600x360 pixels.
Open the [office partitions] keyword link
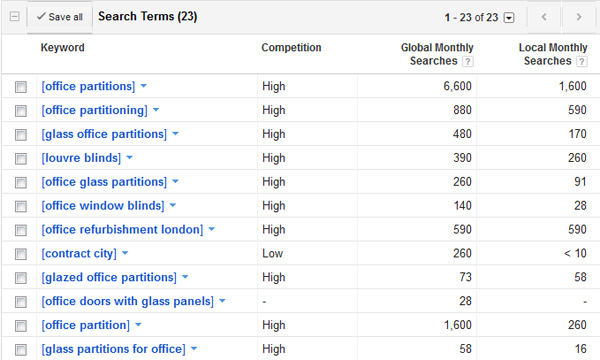(x=88, y=86)
